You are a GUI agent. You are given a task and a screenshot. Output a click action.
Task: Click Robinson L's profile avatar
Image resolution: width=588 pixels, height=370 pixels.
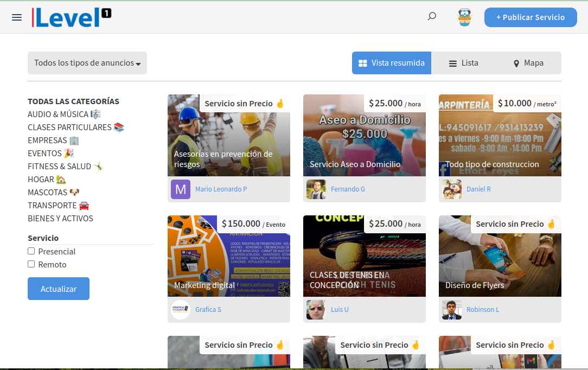[x=451, y=309]
